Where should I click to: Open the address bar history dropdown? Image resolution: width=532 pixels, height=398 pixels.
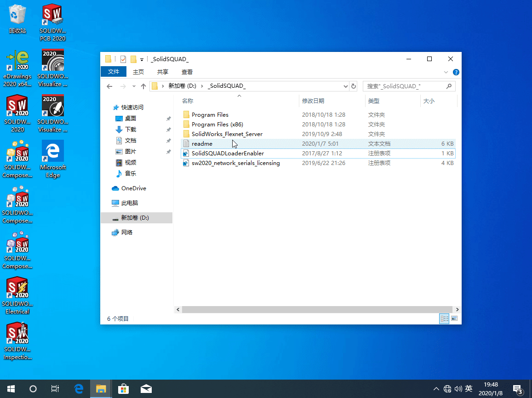pos(345,86)
